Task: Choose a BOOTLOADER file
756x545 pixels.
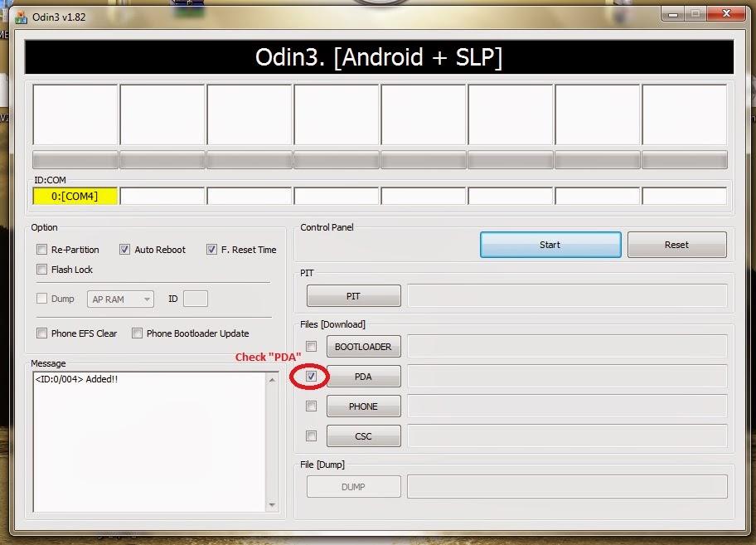Action: 364,346
